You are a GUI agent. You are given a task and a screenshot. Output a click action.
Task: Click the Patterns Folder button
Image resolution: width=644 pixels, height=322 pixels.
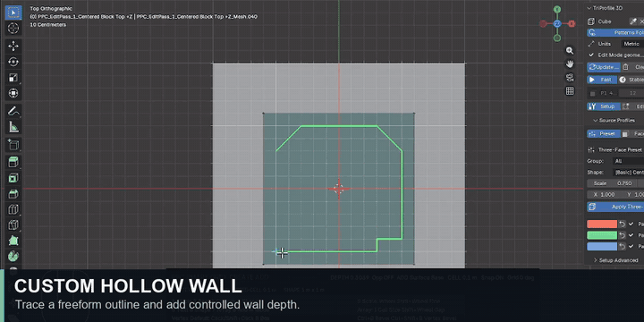615,32
